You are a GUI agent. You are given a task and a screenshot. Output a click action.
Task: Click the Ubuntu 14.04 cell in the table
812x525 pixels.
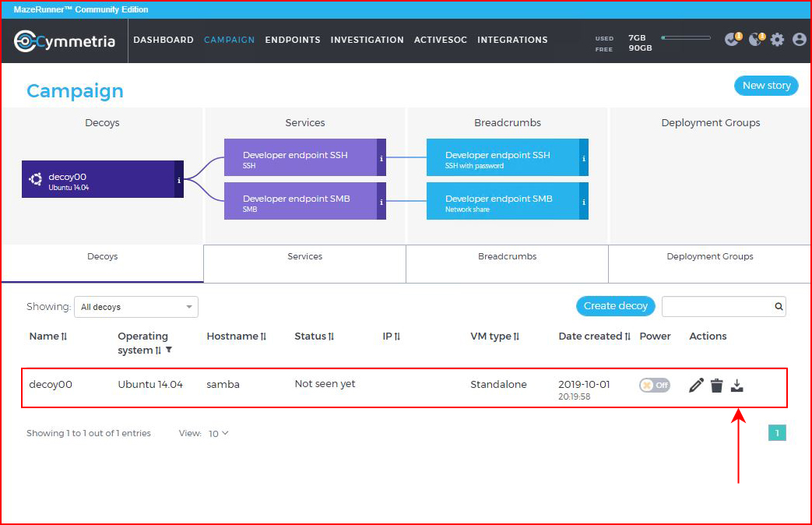[x=150, y=385]
